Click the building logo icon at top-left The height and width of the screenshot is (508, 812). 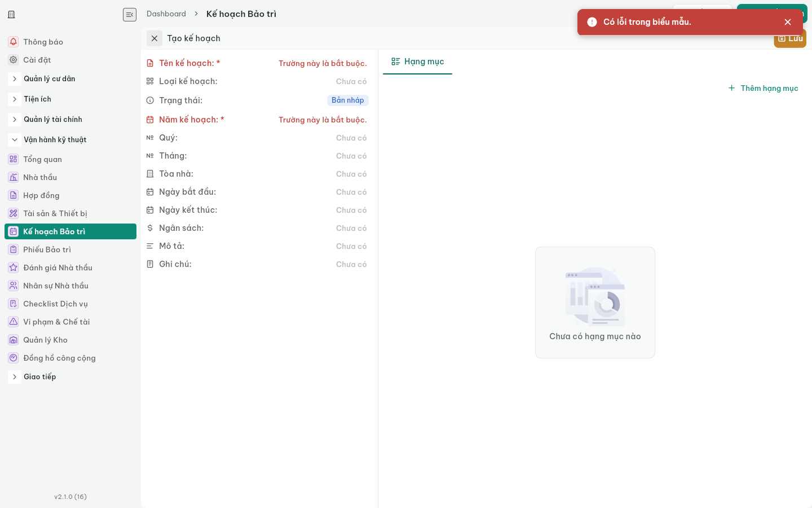[11, 15]
